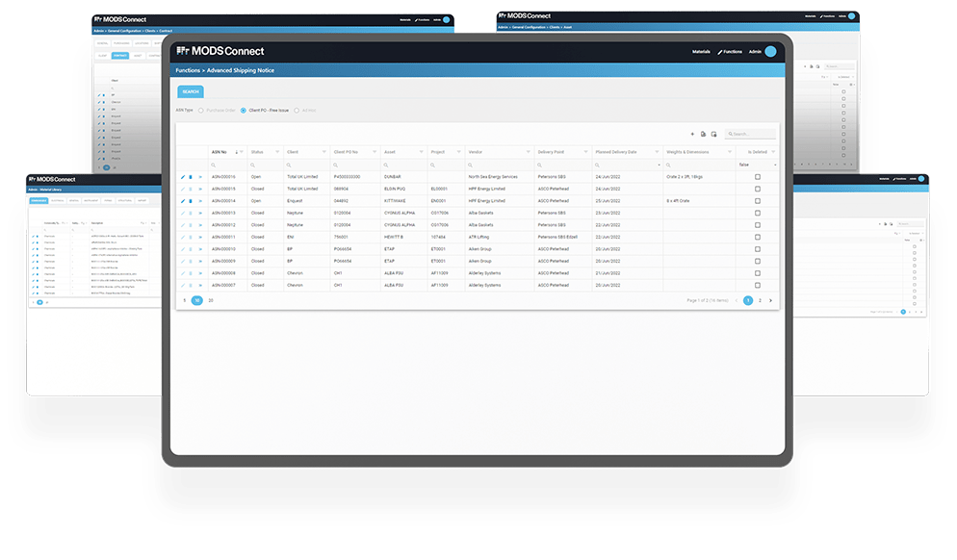This screenshot has width=957, height=560.
Task: Set page size to 10 rows
Action: coord(197,300)
